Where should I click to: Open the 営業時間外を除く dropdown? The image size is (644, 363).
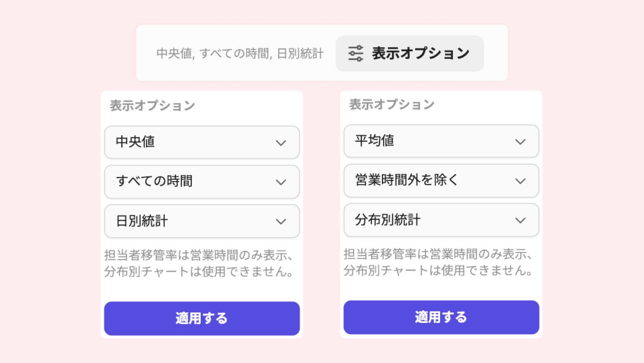point(441,181)
